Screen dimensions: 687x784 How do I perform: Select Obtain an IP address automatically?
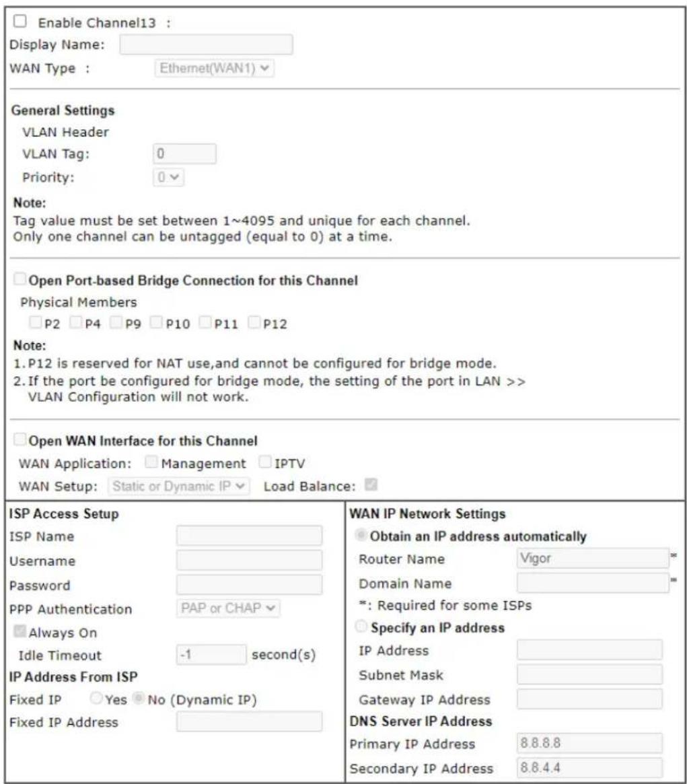[x=361, y=535]
